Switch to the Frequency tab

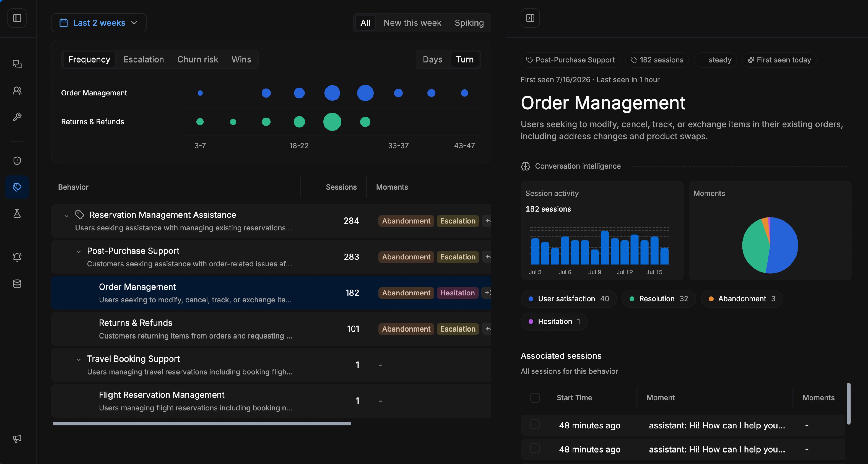click(89, 60)
